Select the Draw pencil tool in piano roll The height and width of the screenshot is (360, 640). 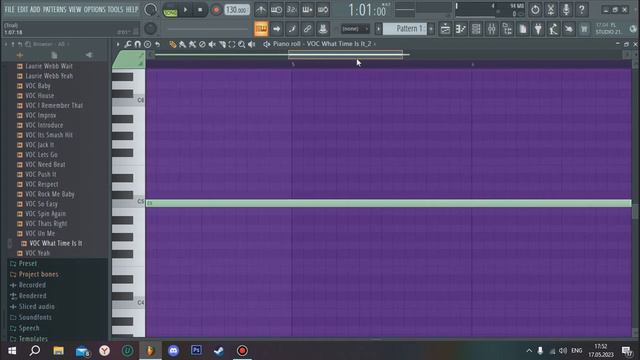pos(173,44)
